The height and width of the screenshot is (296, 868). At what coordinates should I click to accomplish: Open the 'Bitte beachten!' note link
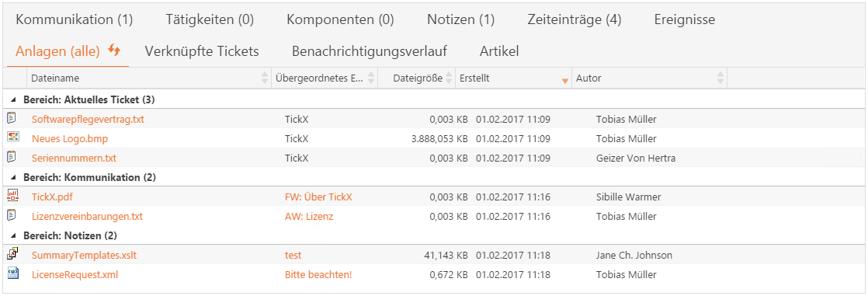tap(318, 274)
